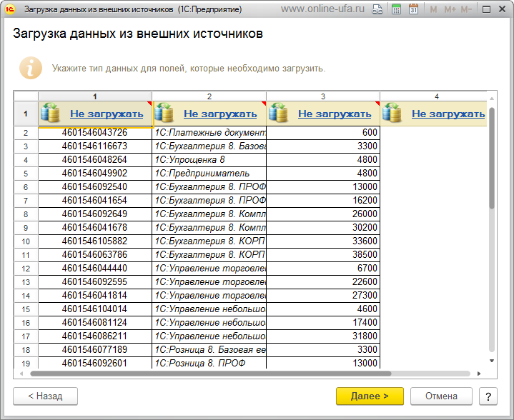Open 'Не загружать' link in column 1

pyautogui.click(x=107, y=114)
